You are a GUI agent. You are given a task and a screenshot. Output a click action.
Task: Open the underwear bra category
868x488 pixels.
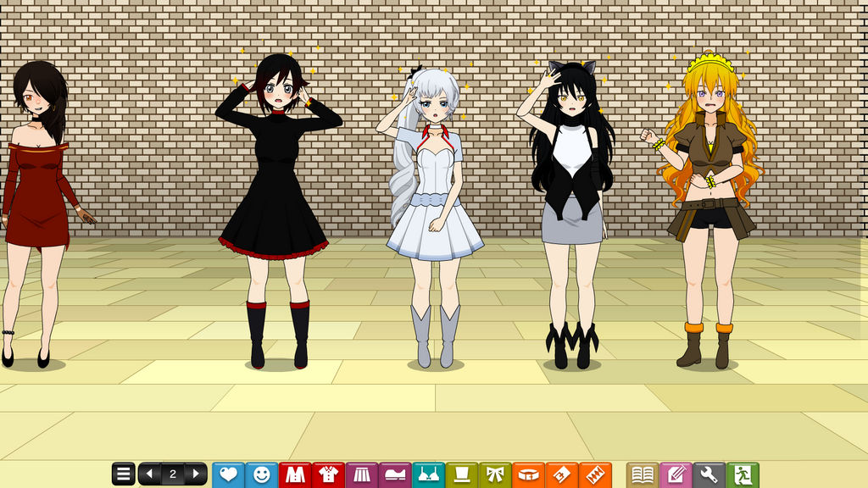tap(428, 474)
